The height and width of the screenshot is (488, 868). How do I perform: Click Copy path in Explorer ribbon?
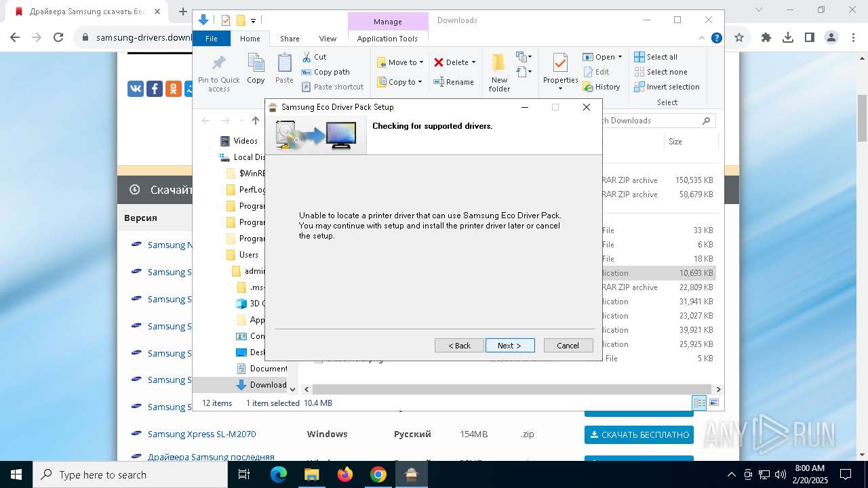[x=325, y=72]
